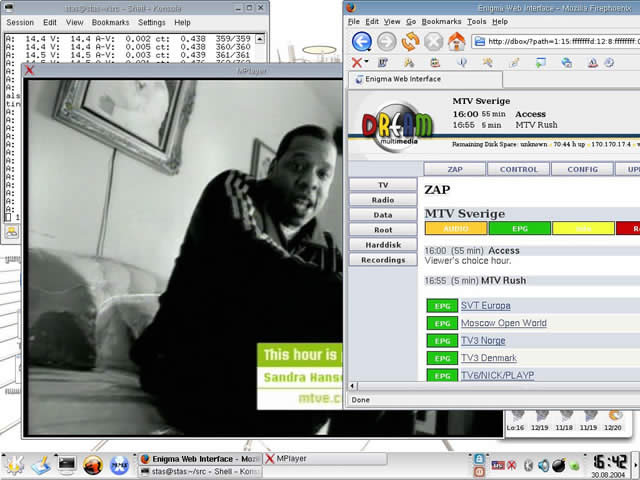Click the logout power icon in the panel

tap(479, 471)
